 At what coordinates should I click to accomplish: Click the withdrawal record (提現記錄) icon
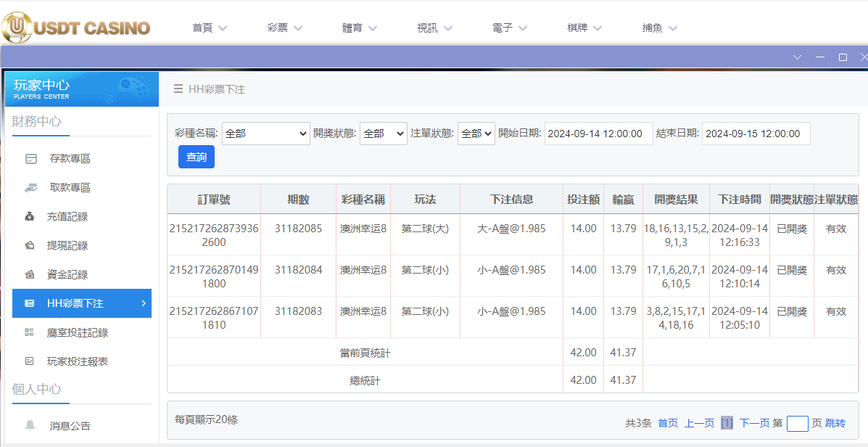point(30,246)
